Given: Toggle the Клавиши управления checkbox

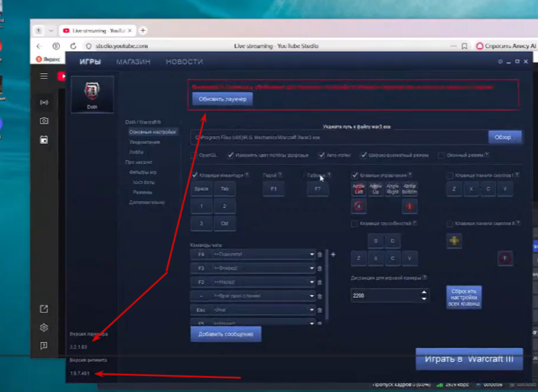Looking at the screenshot, I should (355, 175).
